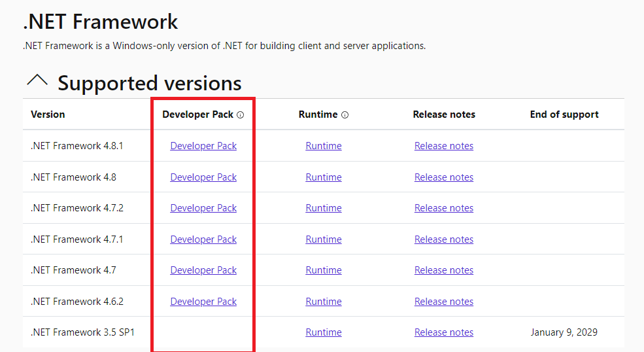View Release notes for .NET Framework 4.7.1
The width and height of the screenshot is (644, 352).
click(x=444, y=239)
